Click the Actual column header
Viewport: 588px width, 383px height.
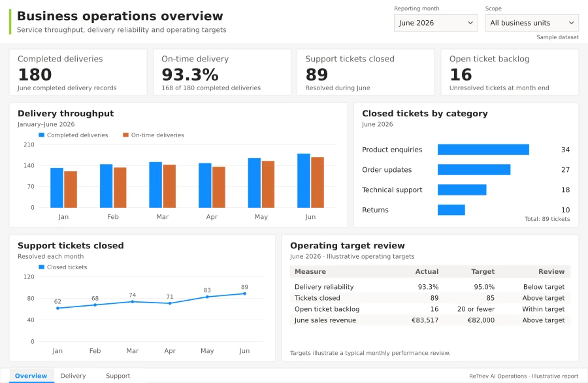(427, 272)
